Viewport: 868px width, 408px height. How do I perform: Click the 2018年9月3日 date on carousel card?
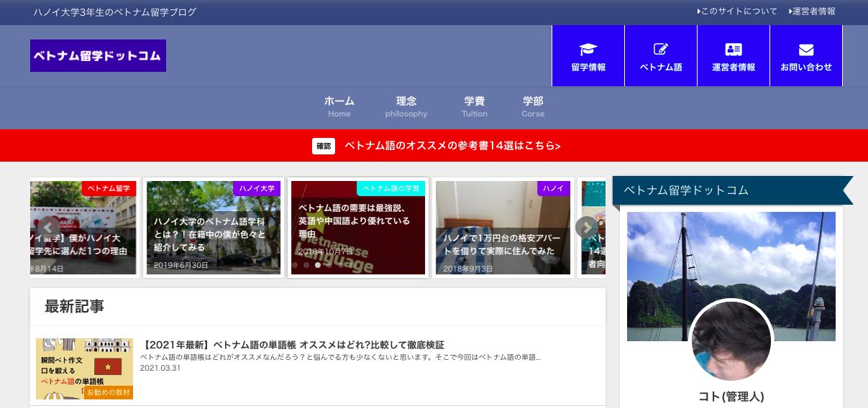[467, 269]
